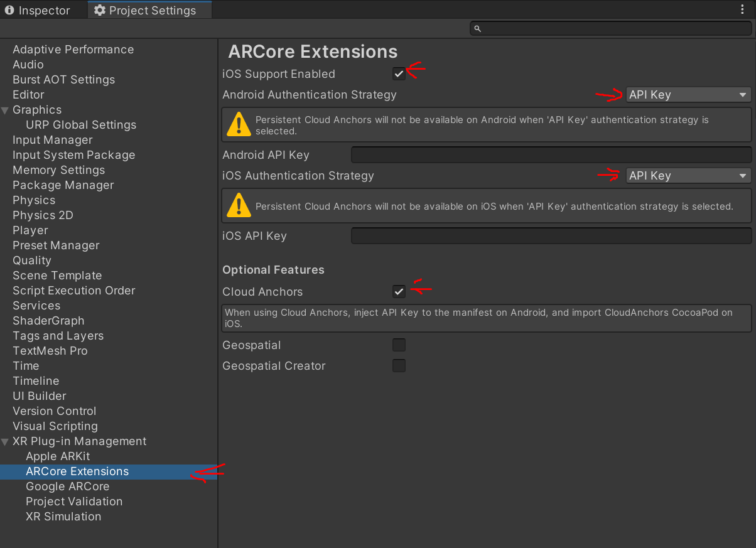This screenshot has height=548, width=756.
Task: Collapse the Graphics tree arrow
Action: pyautogui.click(x=6, y=110)
